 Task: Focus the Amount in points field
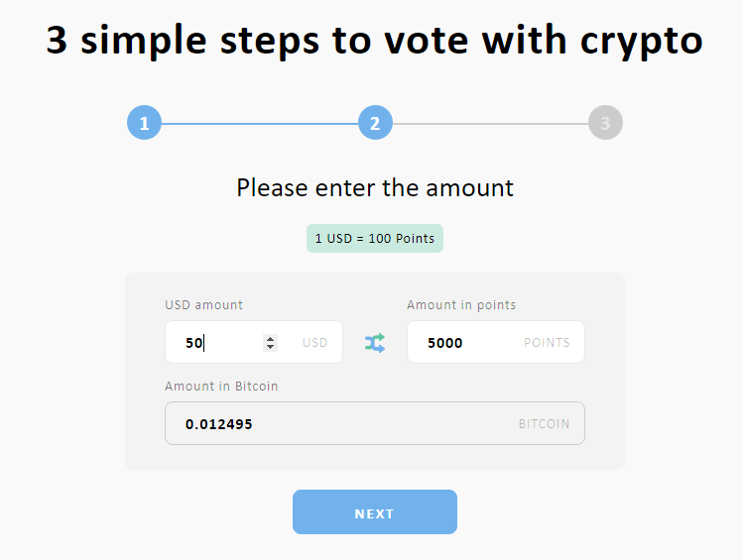tap(496, 342)
